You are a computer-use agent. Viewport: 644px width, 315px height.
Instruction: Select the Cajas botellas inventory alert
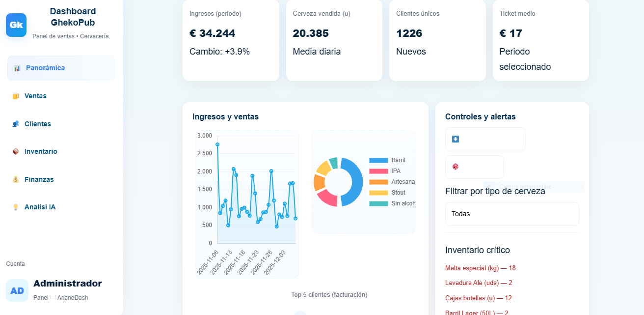(478, 298)
